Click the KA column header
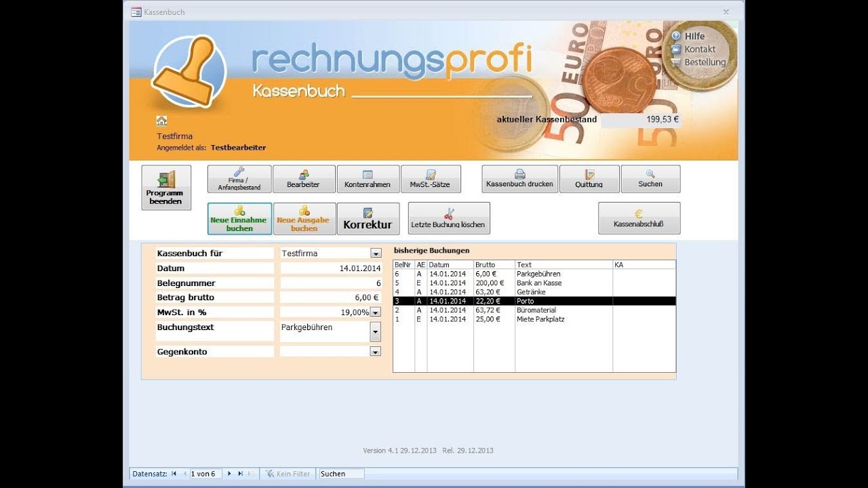 click(644, 265)
